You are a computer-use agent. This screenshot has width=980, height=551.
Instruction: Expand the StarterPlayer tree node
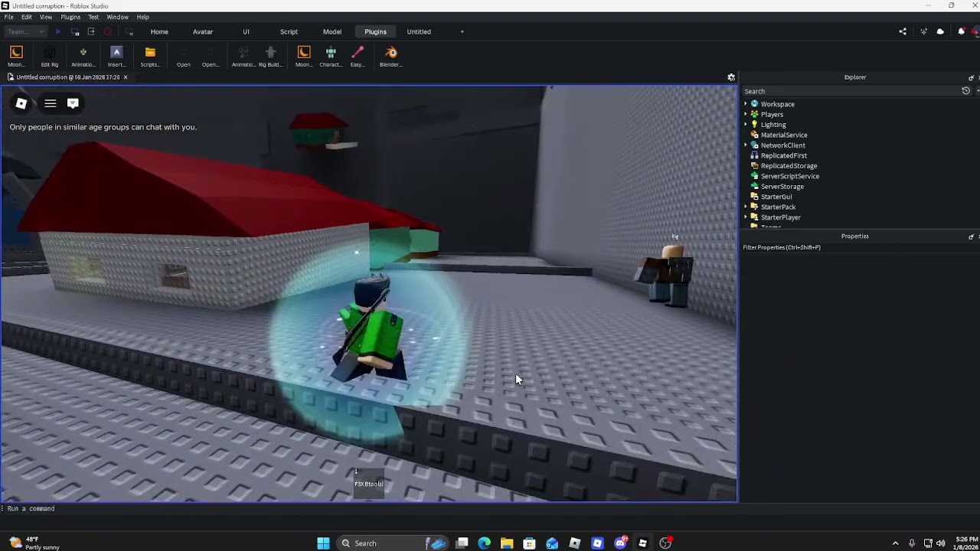click(x=746, y=217)
